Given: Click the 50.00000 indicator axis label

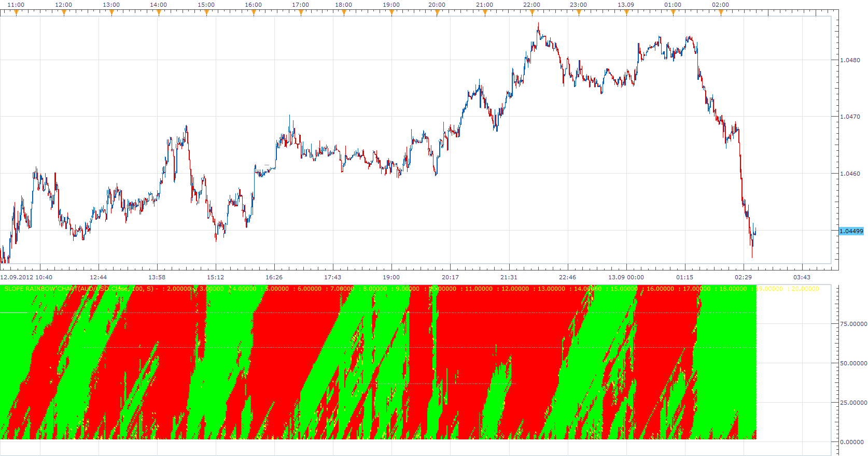Looking at the screenshot, I should pos(853,363).
